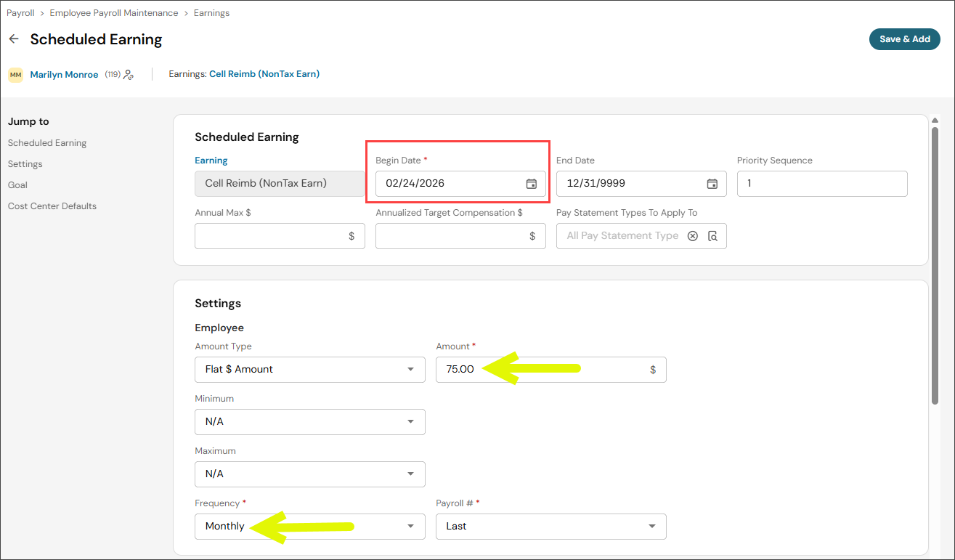
Task: Open the Cell Reimb (NonTax Earn) link
Action: pos(264,73)
